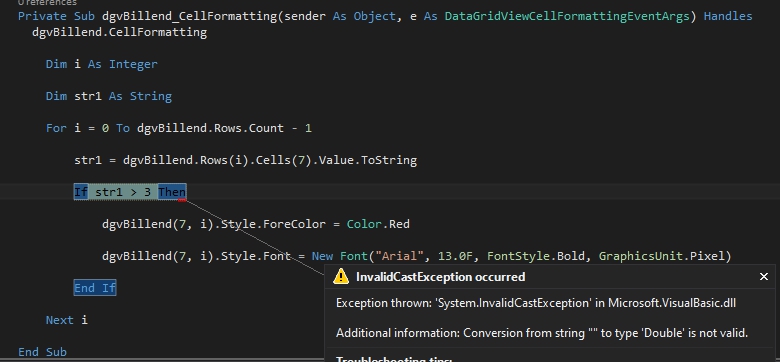780x362 pixels.
Task: Click the 'str1 = dgvBillend.Rows(i)' assignment line
Action: (245, 160)
